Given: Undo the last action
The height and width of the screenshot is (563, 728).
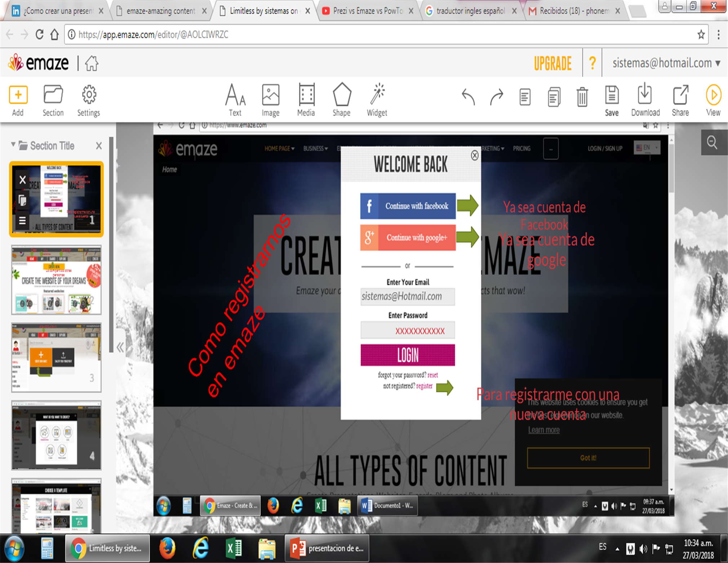Looking at the screenshot, I should [x=469, y=97].
